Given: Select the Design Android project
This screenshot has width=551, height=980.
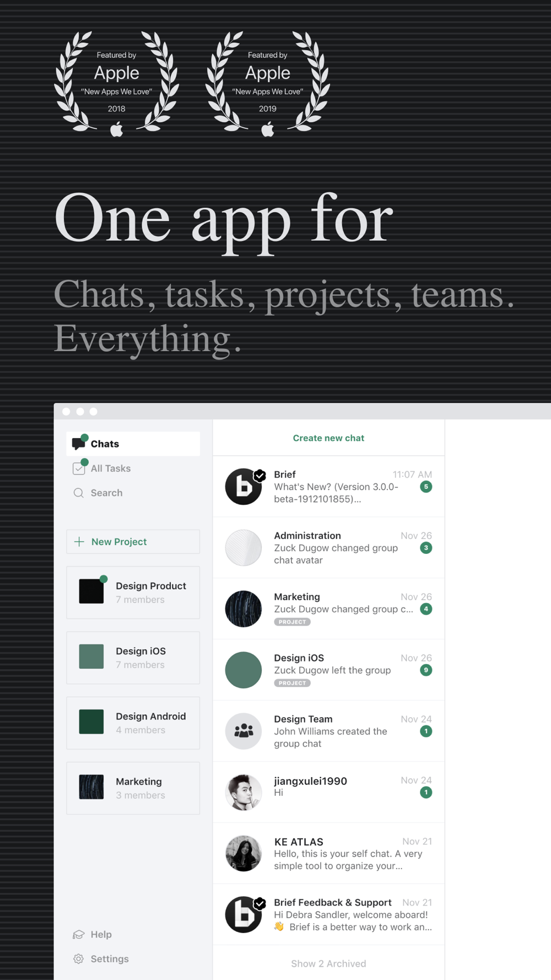Looking at the screenshot, I should (133, 723).
